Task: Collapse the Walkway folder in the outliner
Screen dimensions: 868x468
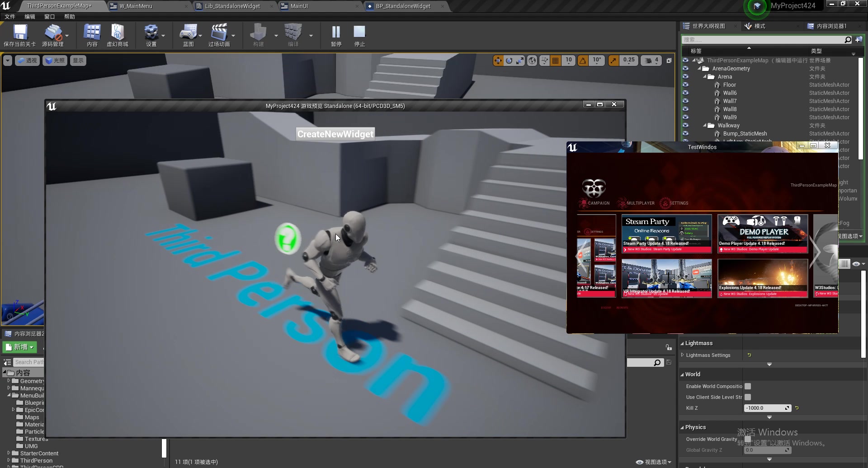Action: click(x=704, y=126)
